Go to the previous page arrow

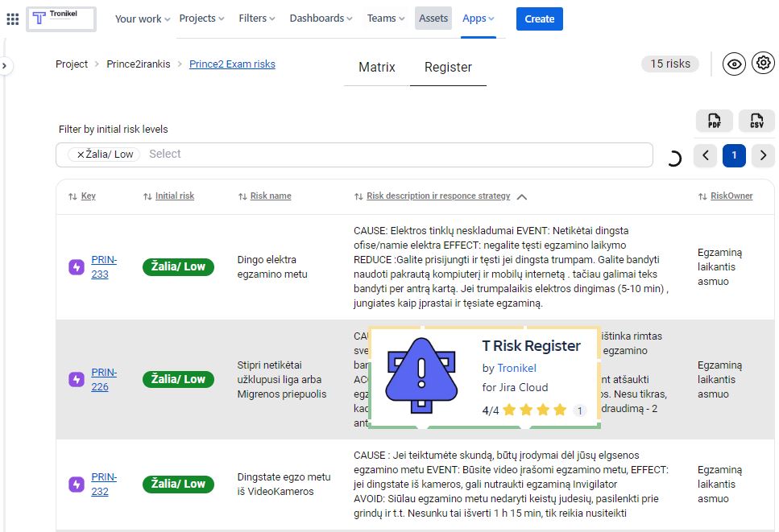coord(706,155)
